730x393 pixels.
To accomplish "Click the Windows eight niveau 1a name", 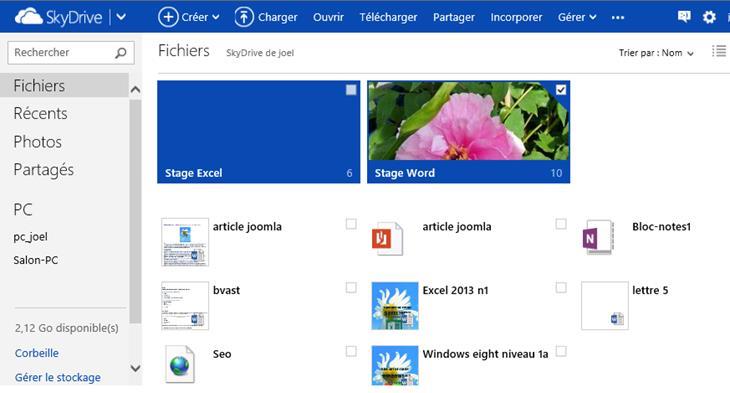I will pyautogui.click(x=485, y=354).
